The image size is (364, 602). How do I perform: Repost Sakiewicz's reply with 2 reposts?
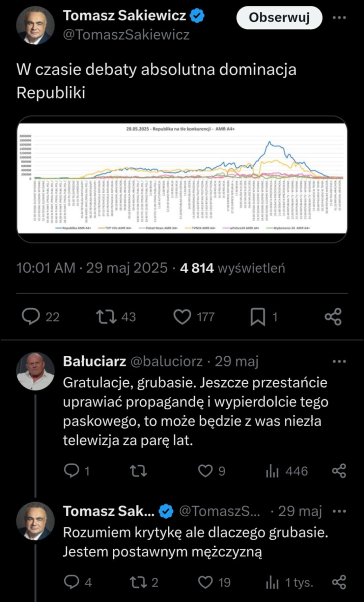(x=138, y=582)
